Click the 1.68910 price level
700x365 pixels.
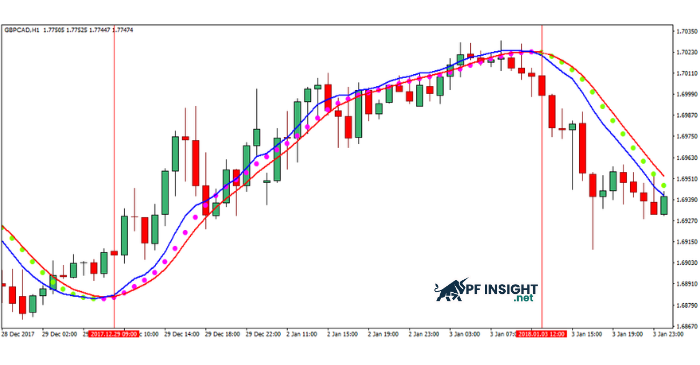687,284
